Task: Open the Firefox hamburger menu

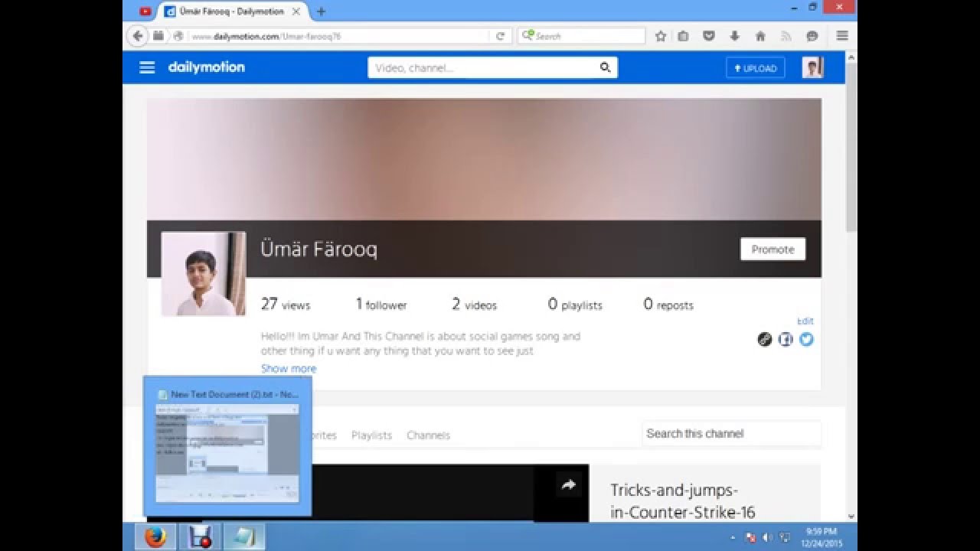Action: (x=842, y=36)
